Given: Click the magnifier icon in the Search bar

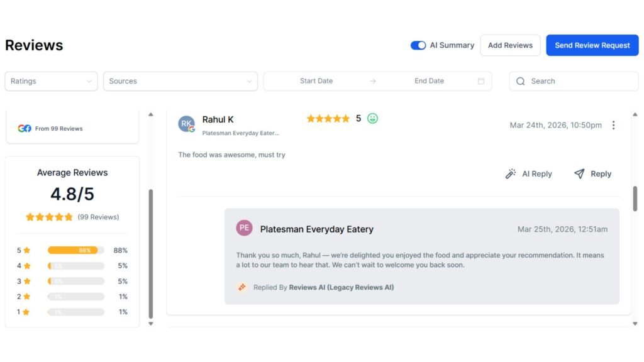Looking at the screenshot, I should [520, 81].
